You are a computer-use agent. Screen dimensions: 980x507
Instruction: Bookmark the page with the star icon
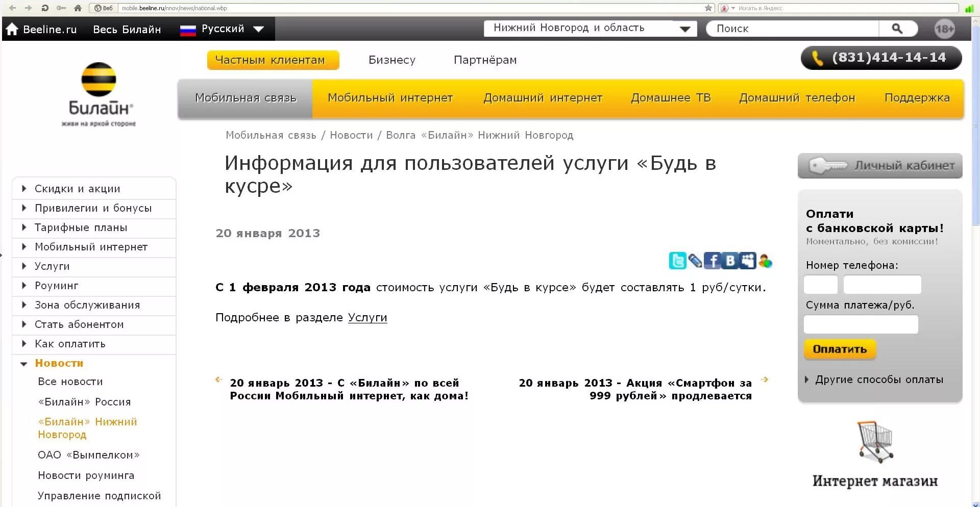(x=708, y=8)
